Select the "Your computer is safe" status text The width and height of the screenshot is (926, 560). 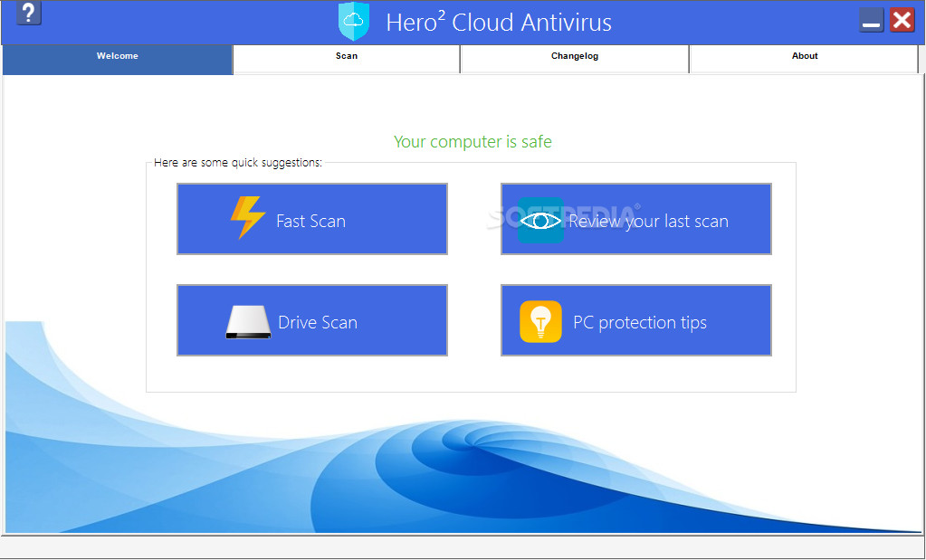click(x=473, y=142)
